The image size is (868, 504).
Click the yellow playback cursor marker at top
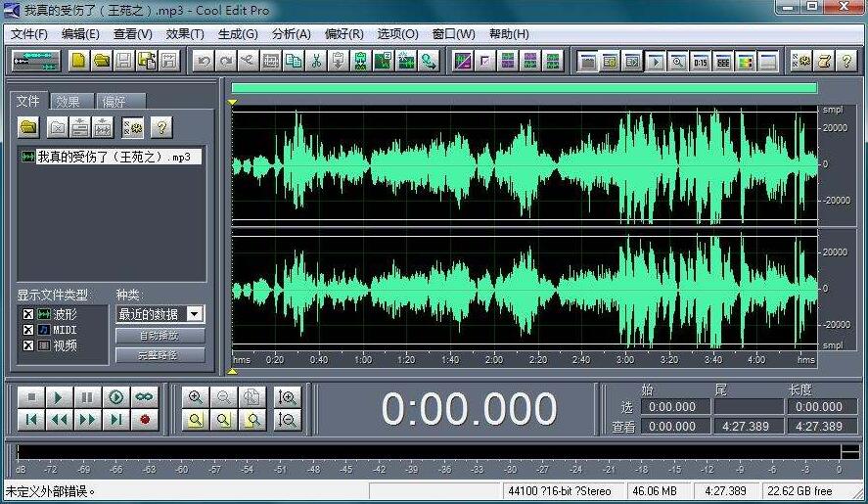pos(233,103)
